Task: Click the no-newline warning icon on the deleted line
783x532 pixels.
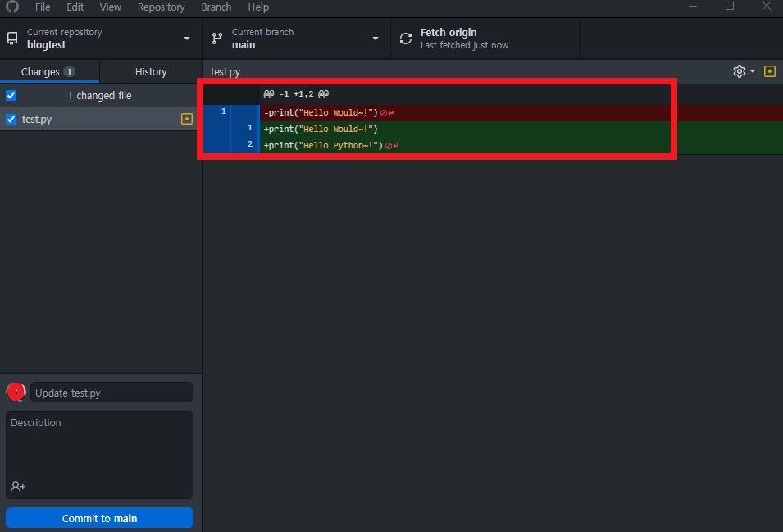Action: coord(387,113)
